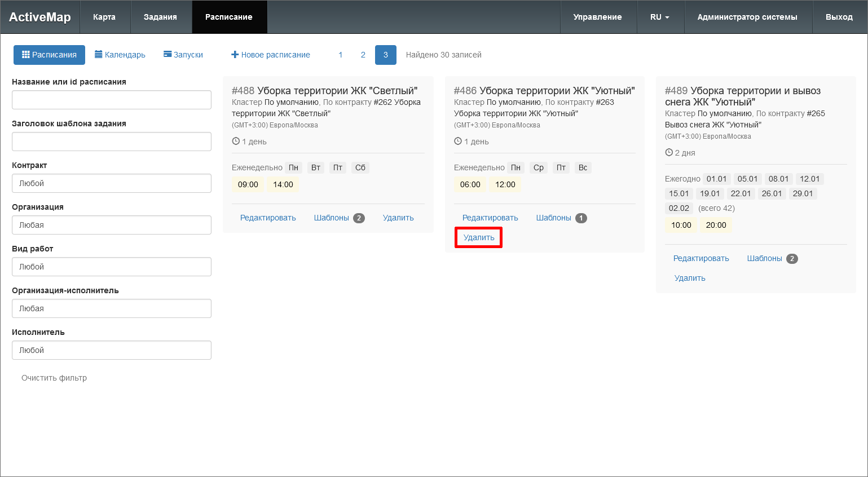Open the ActiveMap logo home link
868x477 pixels.
40,17
